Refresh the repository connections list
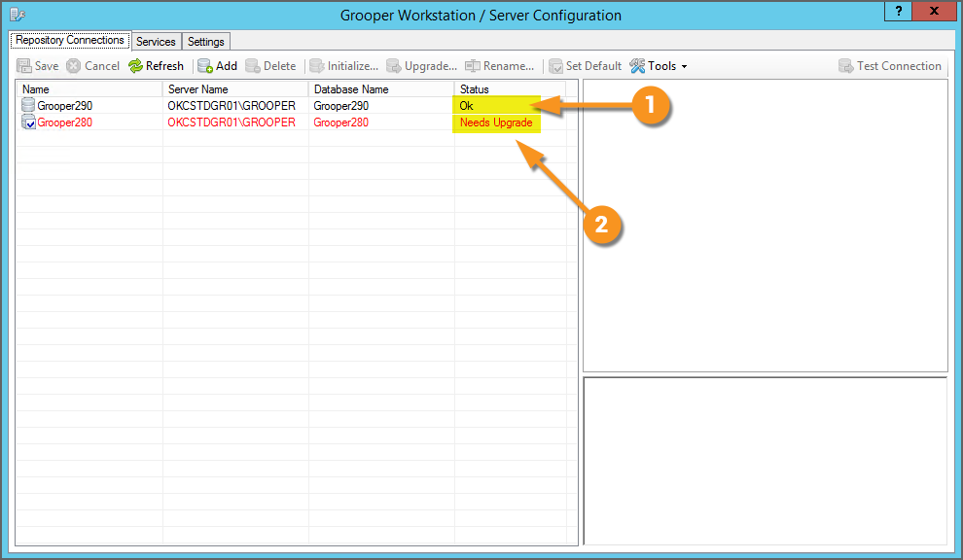 pyautogui.click(x=156, y=66)
